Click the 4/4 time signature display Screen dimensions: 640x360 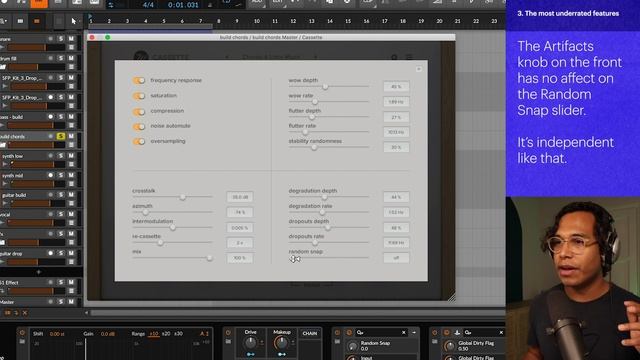pos(148,5)
